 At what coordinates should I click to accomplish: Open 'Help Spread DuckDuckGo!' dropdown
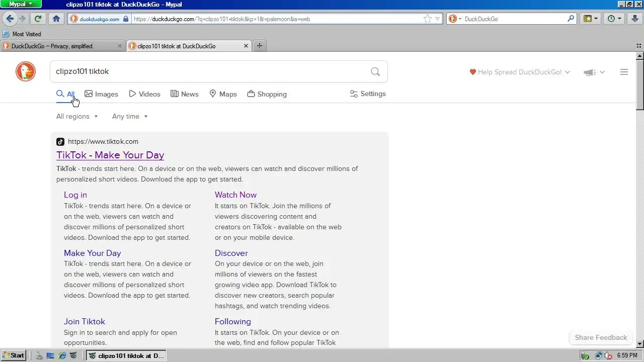(x=520, y=72)
